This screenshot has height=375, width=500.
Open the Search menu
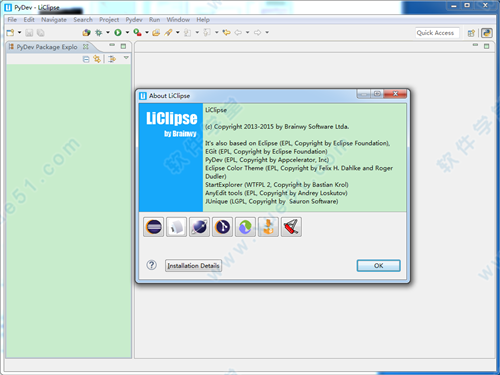83,20
